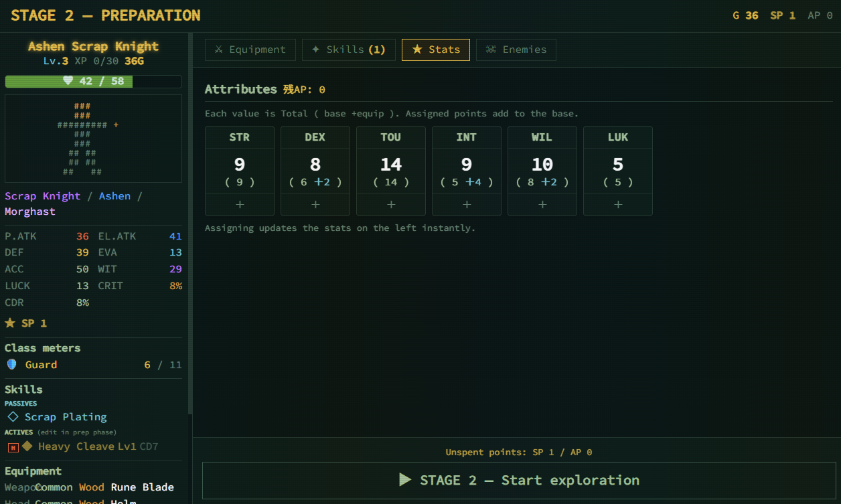Click the TOU total value 14

391,164
